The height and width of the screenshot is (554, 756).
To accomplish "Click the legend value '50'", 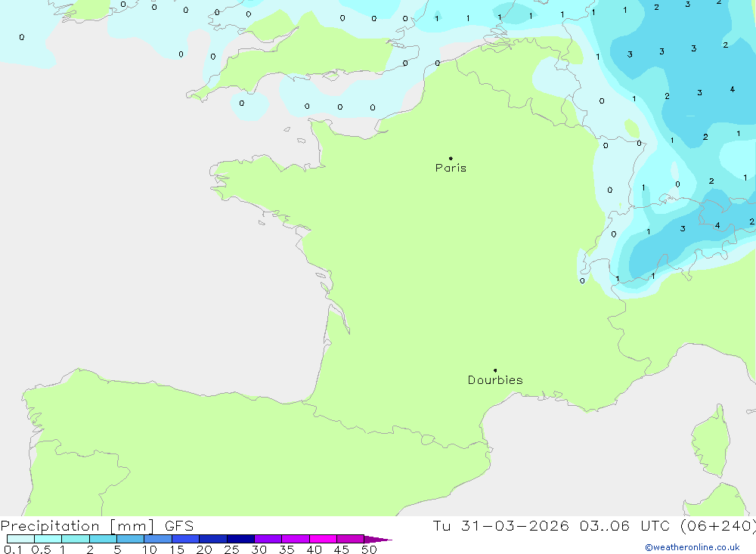I will [369, 549].
